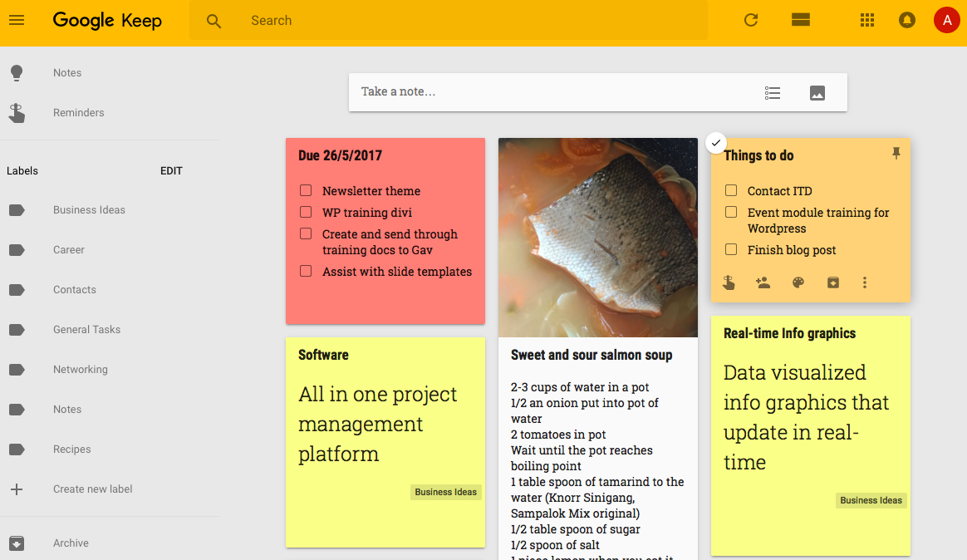The image size is (967, 560).
Task: Click the Archive box icon in sidebar
Action: coord(17,543)
